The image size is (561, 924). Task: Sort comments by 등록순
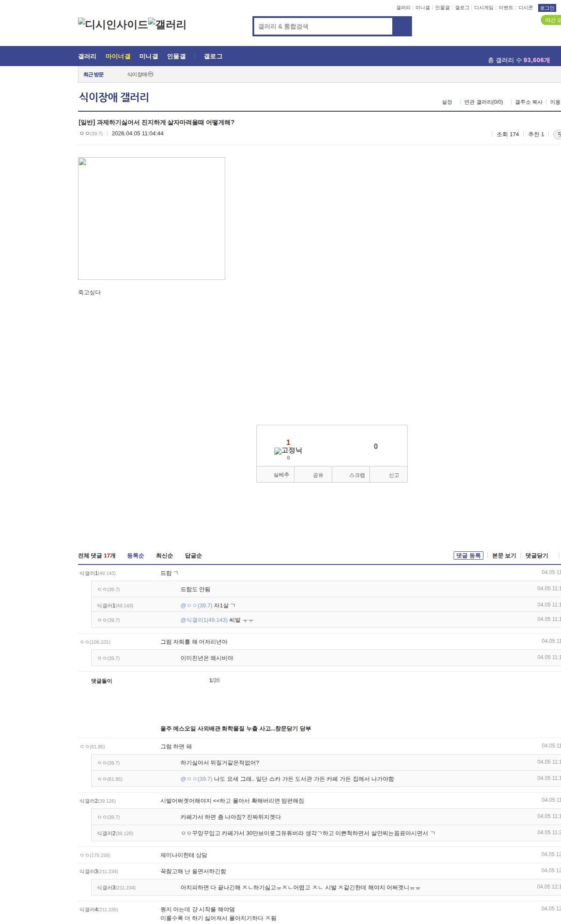click(x=135, y=556)
